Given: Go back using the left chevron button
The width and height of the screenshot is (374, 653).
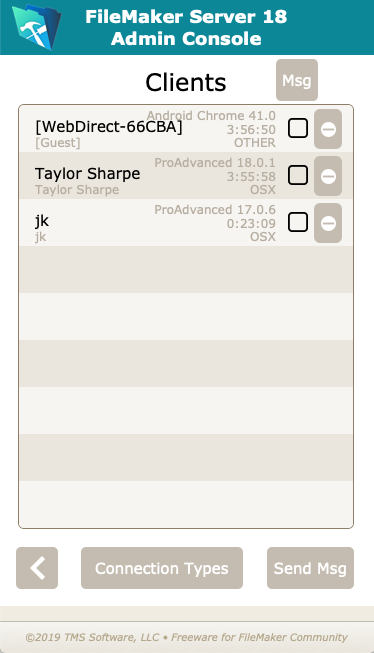Looking at the screenshot, I should [37, 568].
